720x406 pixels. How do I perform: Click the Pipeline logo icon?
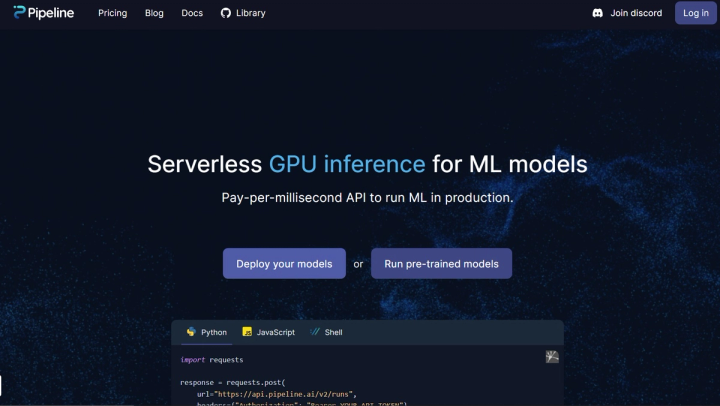[20, 13]
